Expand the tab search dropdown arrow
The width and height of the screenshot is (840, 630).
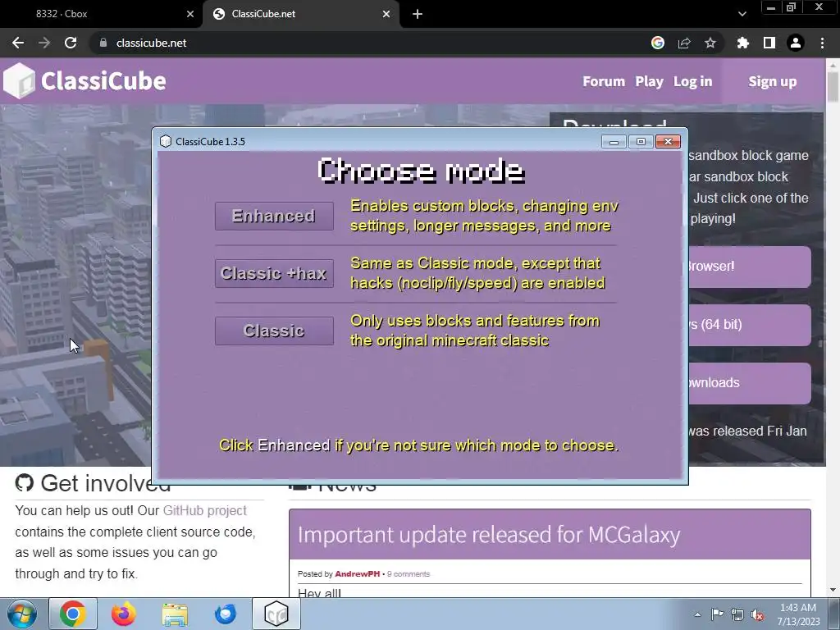point(742,14)
